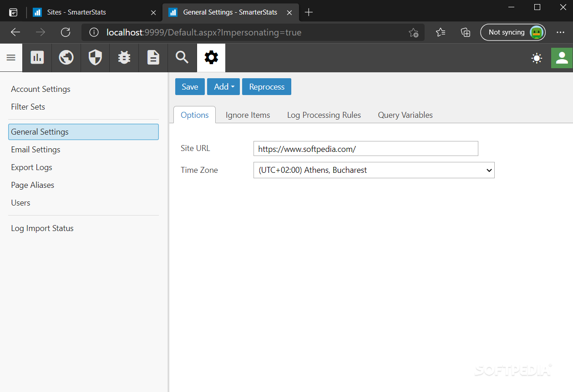Image resolution: width=573 pixels, height=392 pixels.
Task: Open the Reports bar-chart section
Action: (37, 58)
